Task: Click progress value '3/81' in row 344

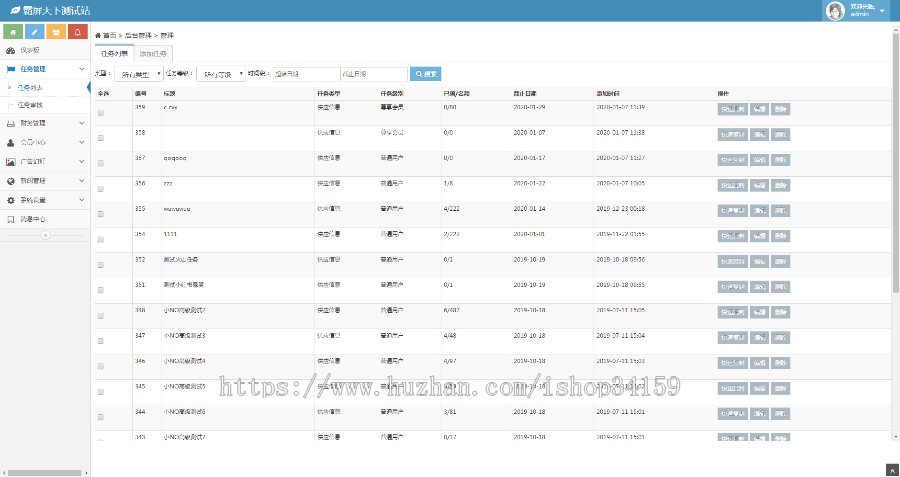Action: pyautogui.click(x=450, y=412)
